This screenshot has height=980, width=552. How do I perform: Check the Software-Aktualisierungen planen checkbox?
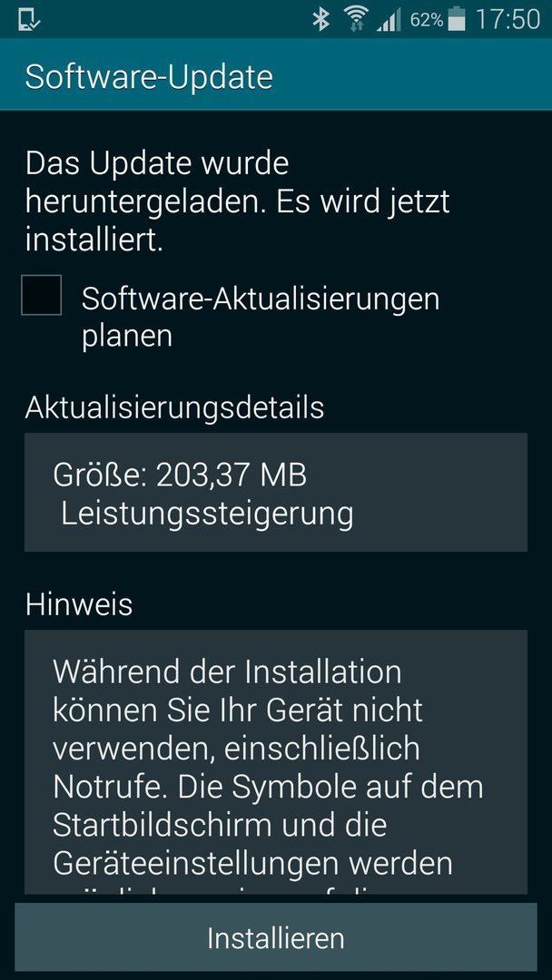point(41,295)
